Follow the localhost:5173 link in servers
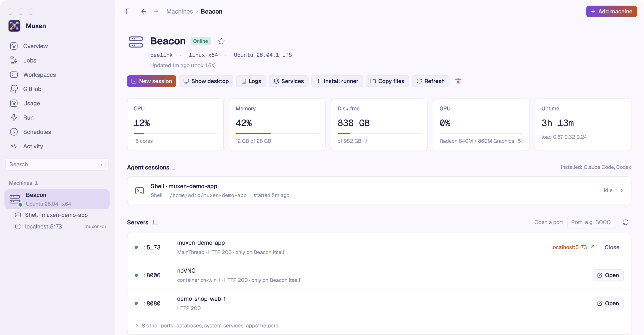Screen dimensions: 644x335 (x=572, y=247)
